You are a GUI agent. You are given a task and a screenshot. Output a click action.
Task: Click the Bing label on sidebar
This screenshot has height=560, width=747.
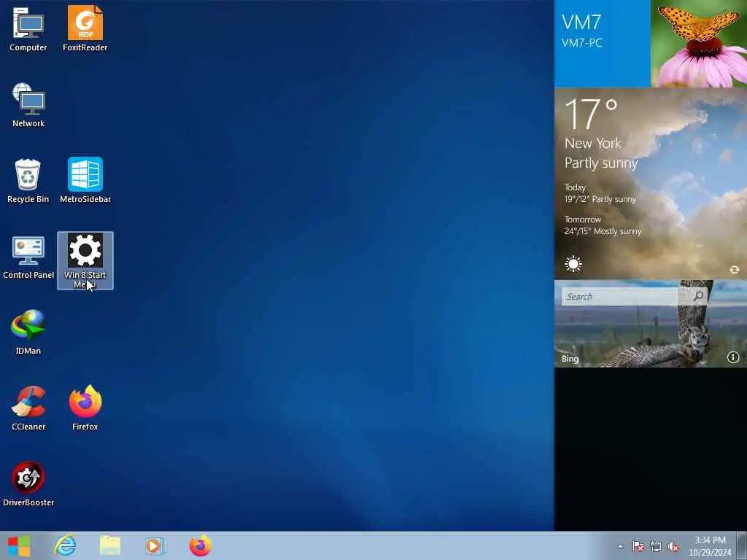click(x=570, y=359)
